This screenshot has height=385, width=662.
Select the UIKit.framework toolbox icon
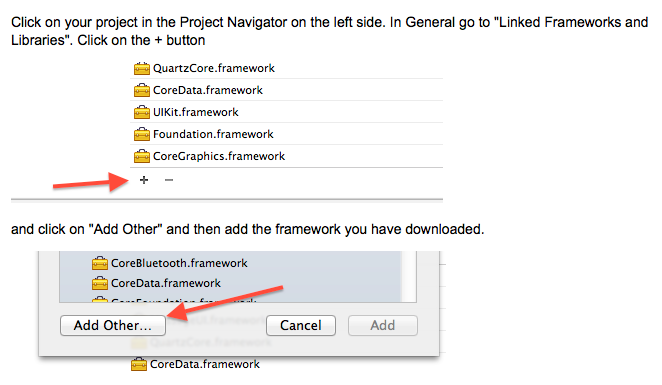(141, 112)
